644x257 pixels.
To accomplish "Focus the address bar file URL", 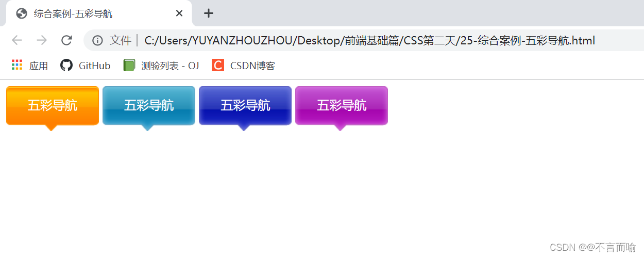I will (x=370, y=40).
